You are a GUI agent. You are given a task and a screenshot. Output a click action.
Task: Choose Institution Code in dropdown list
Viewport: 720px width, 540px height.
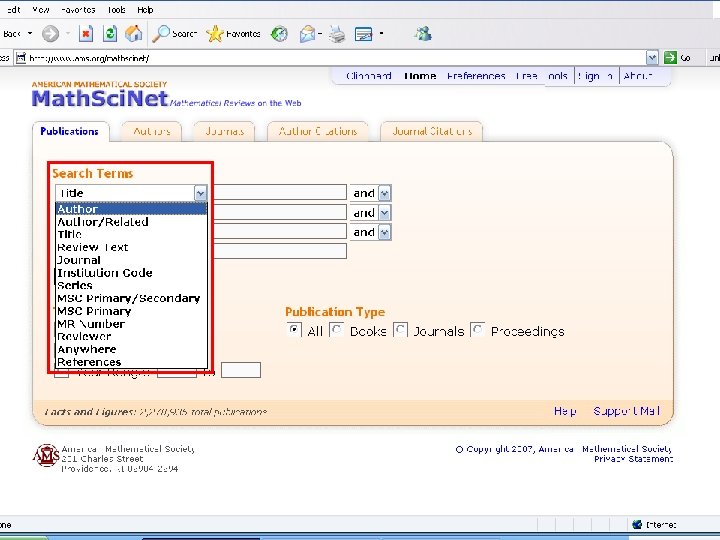tap(131, 273)
